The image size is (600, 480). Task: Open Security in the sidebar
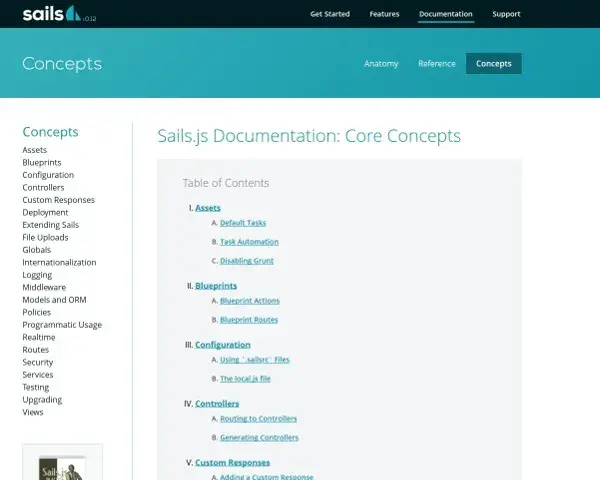[x=38, y=362]
